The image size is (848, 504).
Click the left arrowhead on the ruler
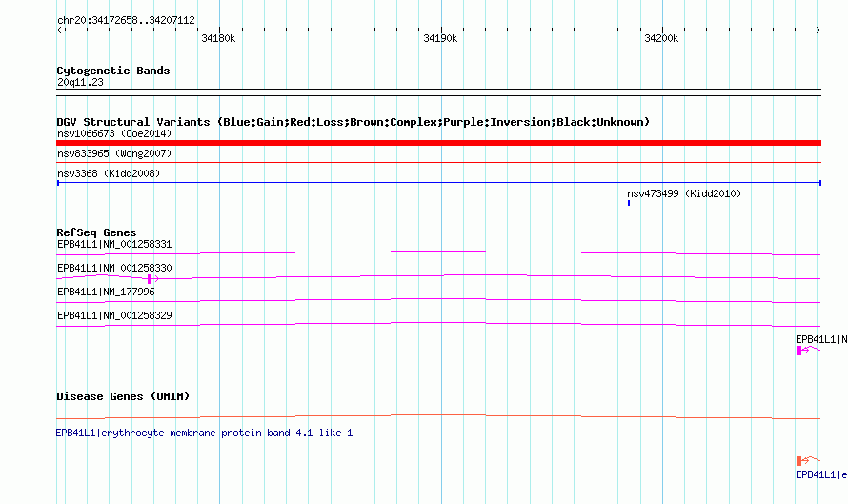59,30
